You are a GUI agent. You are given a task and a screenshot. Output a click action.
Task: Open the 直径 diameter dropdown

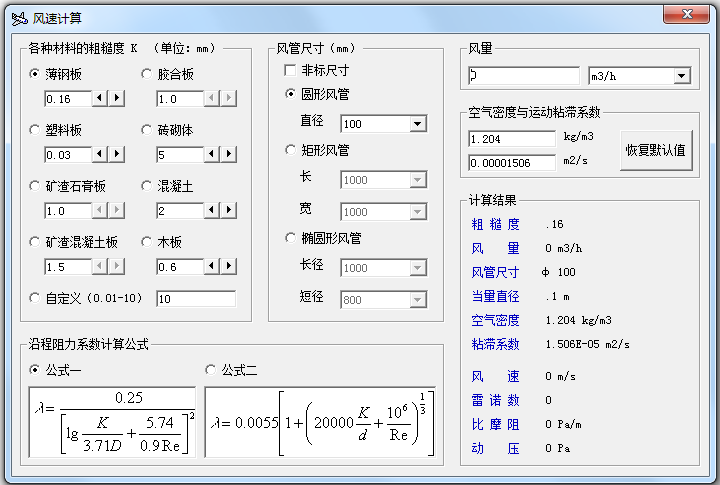tap(417, 124)
